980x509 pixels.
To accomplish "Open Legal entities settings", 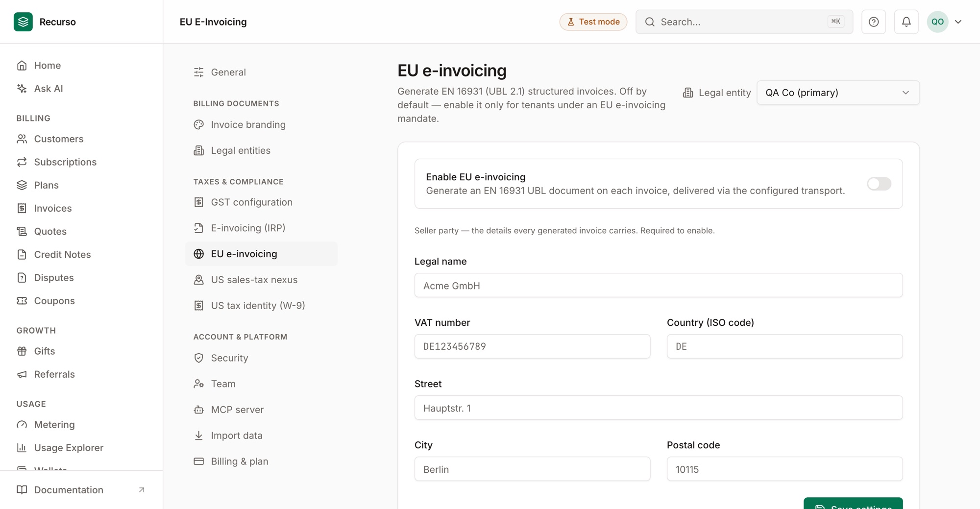I will [x=261, y=150].
